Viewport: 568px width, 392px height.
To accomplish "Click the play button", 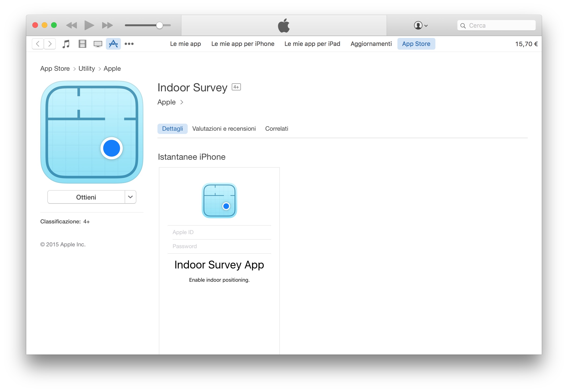I will click(89, 25).
